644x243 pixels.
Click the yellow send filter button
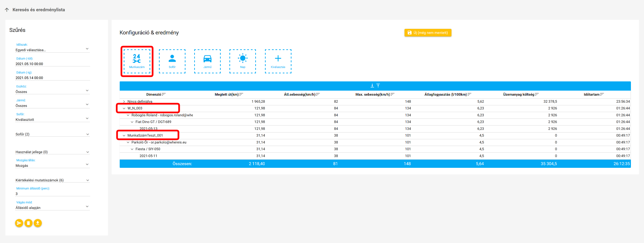[x=19, y=223]
